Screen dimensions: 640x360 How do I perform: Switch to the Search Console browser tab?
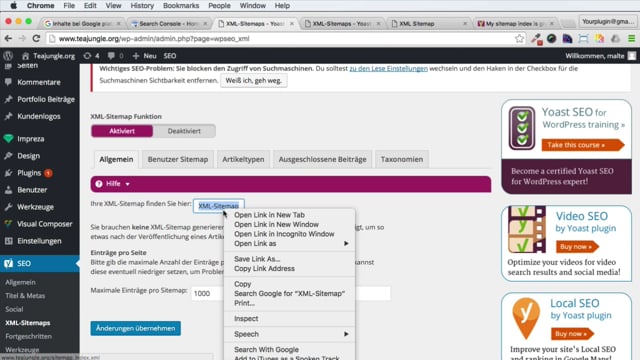point(169,24)
